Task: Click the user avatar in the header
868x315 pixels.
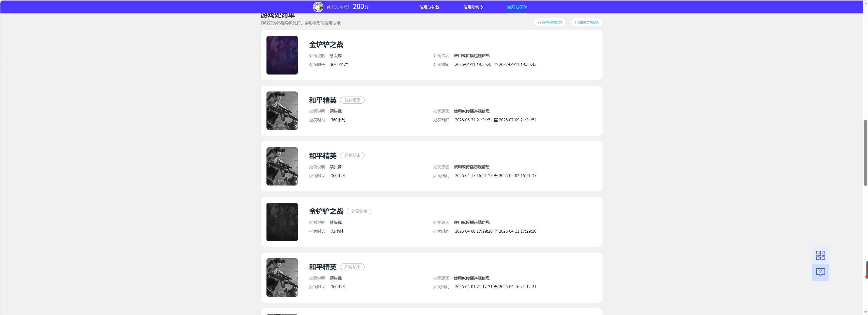Action: coord(318,7)
